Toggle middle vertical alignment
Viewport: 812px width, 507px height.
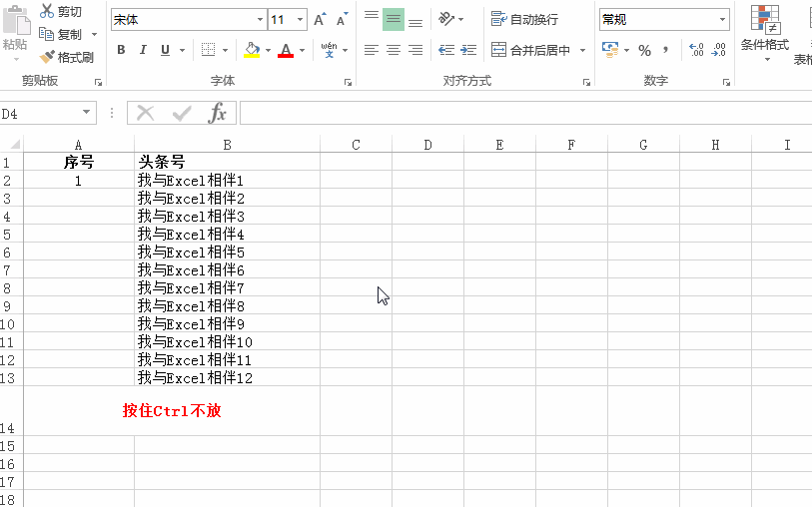(394, 19)
